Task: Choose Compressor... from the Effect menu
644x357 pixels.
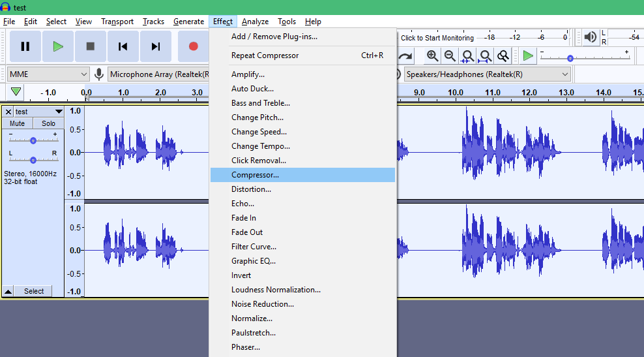Action: coord(255,175)
